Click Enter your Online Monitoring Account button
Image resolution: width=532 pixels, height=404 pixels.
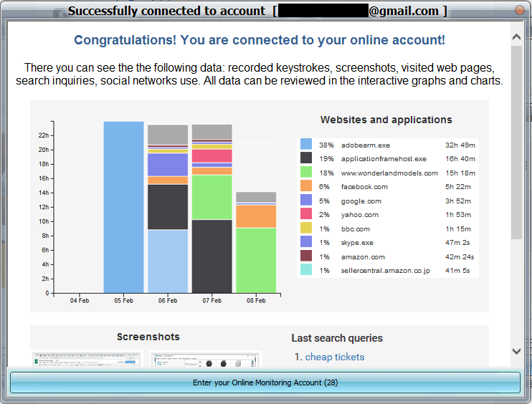click(x=265, y=383)
